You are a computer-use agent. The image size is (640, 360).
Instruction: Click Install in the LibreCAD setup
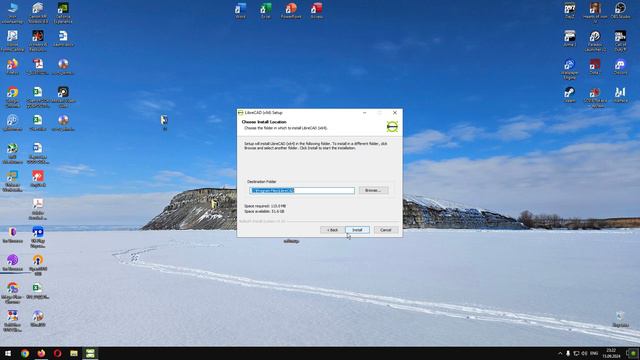pyautogui.click(x=357, y=230)
